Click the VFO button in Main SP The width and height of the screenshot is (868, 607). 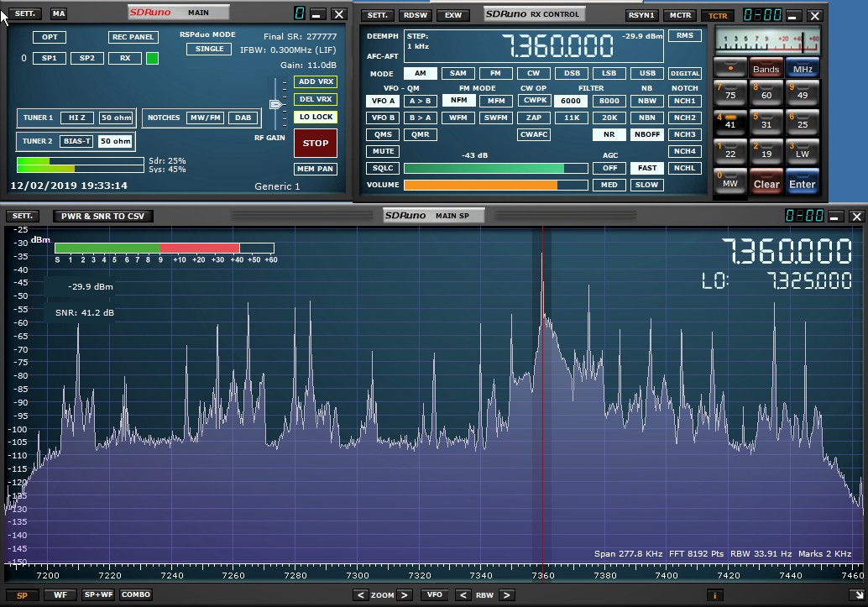[435, 594]
